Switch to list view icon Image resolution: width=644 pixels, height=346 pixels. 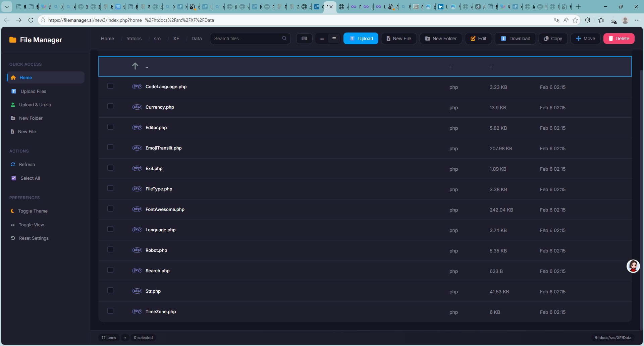point(334,39)
